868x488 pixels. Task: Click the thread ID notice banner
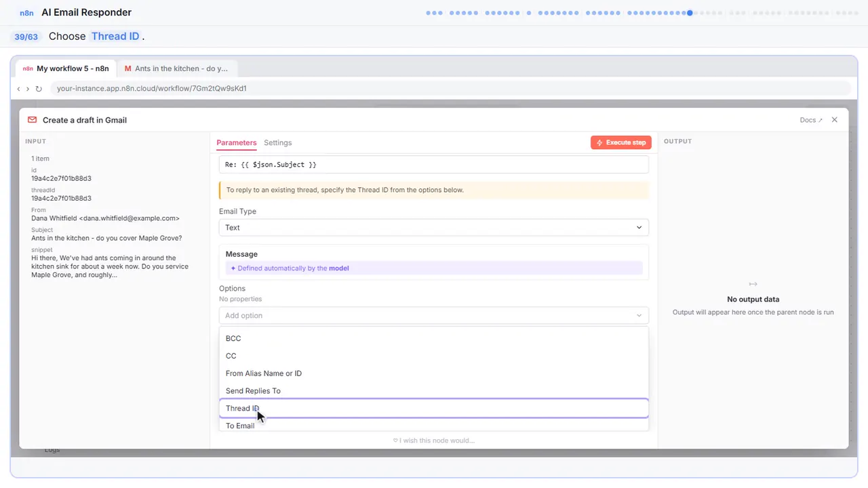click(434, 190)
